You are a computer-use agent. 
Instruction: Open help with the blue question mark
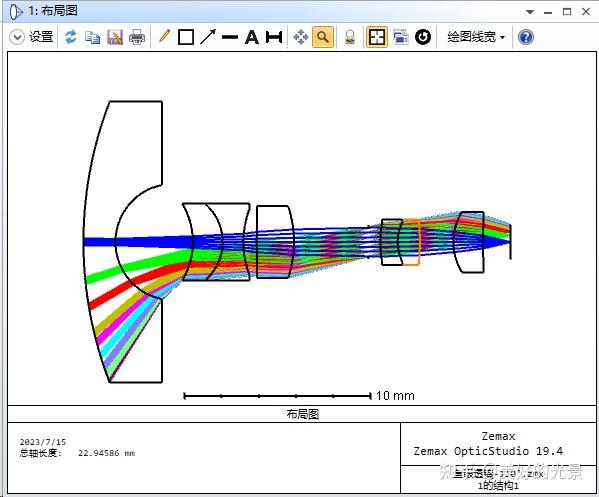(526, 37)
